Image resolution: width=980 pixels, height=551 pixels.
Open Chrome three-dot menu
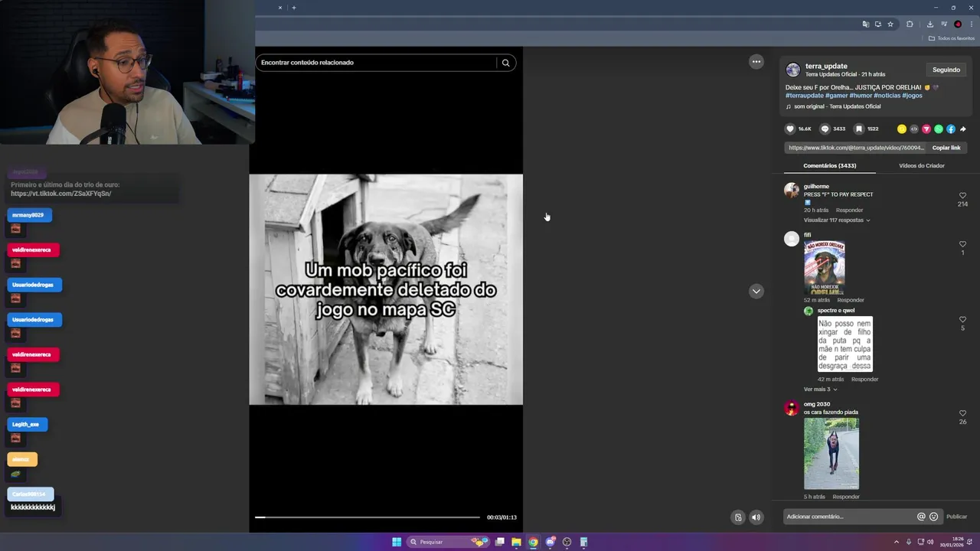tap(972, 24)
